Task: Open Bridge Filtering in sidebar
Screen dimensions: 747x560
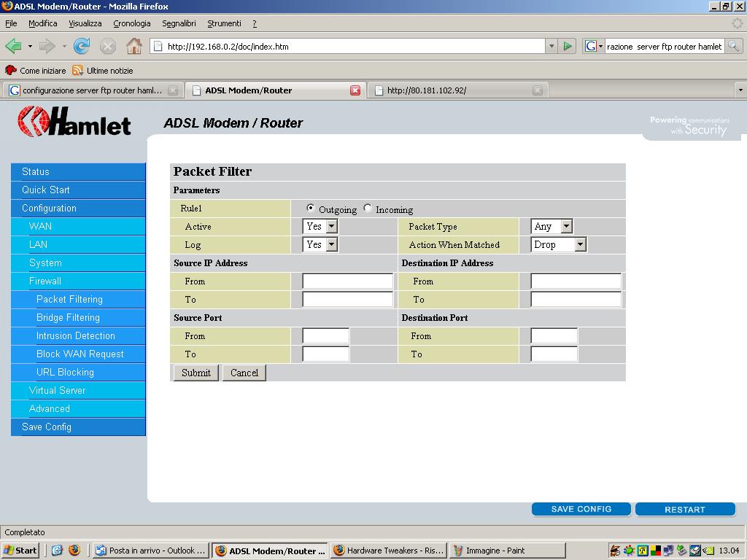Action: [x=68, y=317]
